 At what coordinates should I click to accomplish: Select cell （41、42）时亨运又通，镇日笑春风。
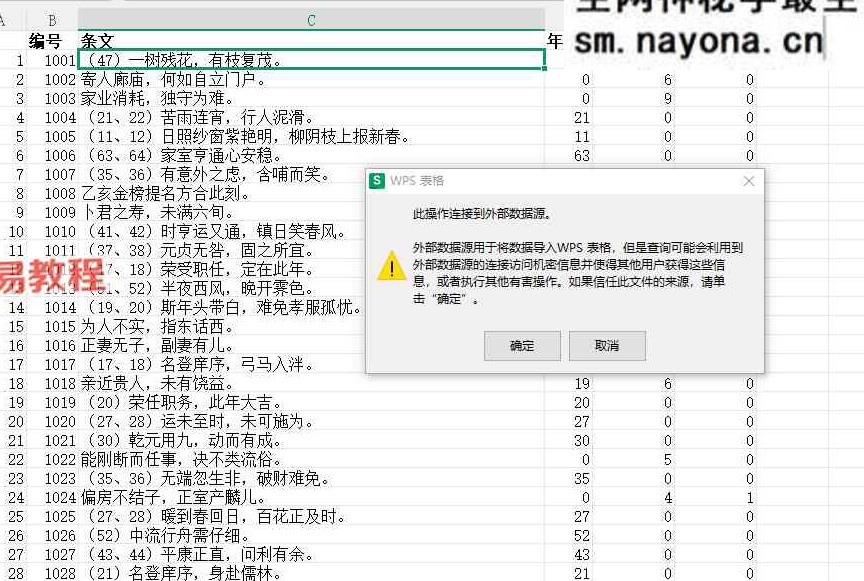pyautogui.click(x=222, y=232)
